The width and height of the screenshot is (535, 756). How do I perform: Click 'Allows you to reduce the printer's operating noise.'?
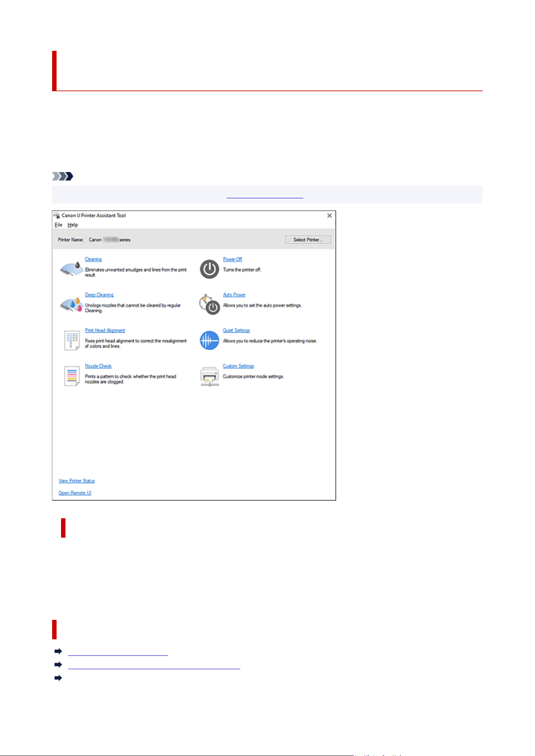(270, 341)
